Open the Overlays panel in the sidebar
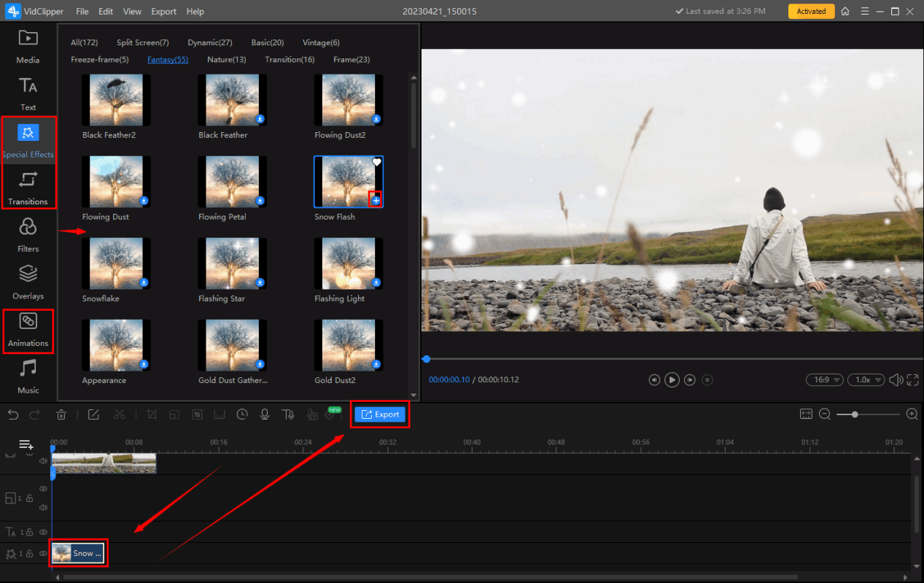Screen dimensions: 924x583 28,282
